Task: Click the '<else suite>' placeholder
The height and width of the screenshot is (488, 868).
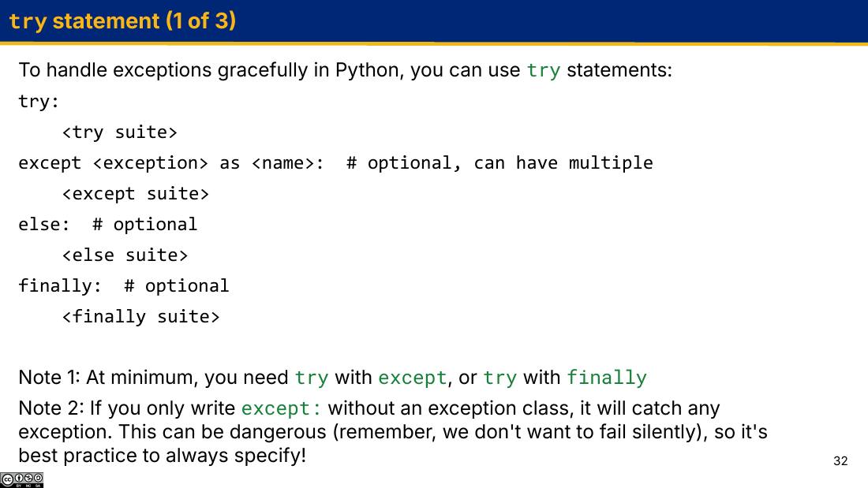Action: click(125, 255)
